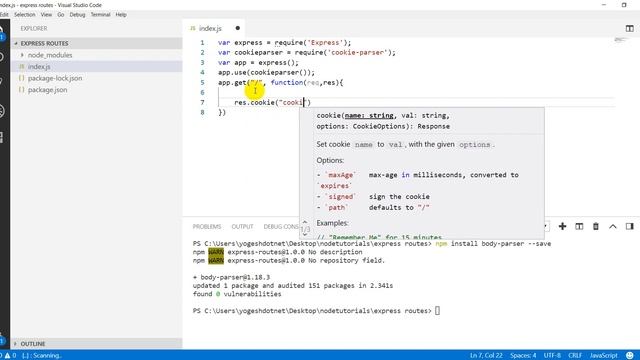Open the feedback smiley in status bar
This screenshot has height=360, width=640.
point(630,356)
